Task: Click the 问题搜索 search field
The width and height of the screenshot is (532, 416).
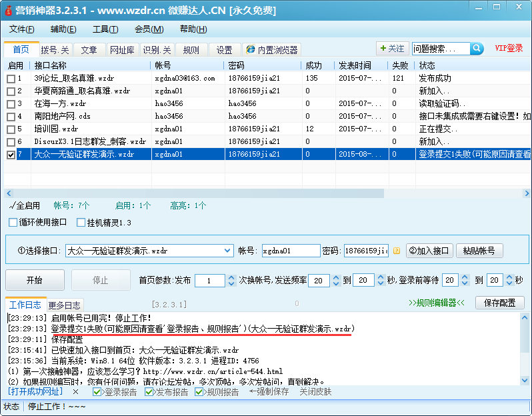Action: pos(441,49)
